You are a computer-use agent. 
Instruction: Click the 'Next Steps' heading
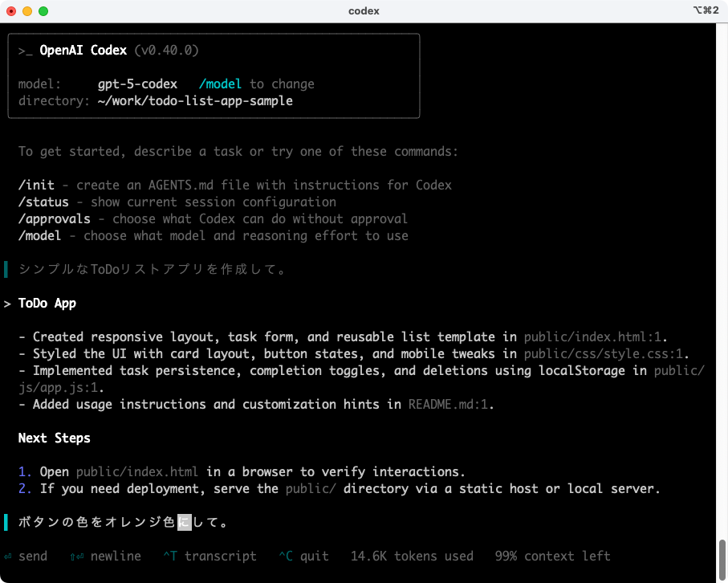tap(55, 438)
